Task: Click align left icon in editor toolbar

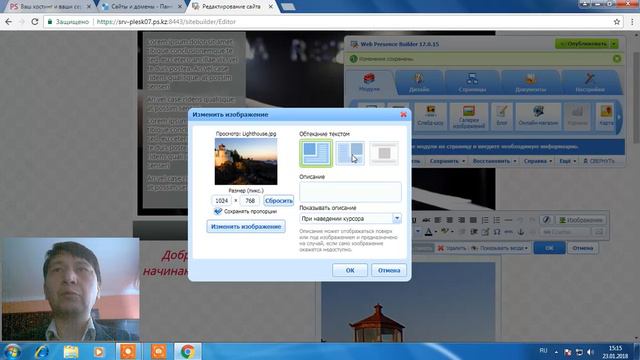Action: coord(438,220)
